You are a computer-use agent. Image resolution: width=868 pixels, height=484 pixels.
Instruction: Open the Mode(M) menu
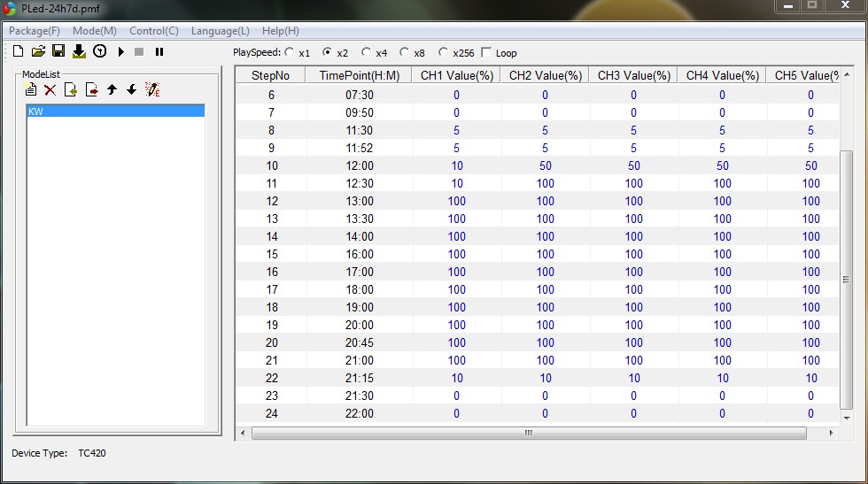(95, 31)
